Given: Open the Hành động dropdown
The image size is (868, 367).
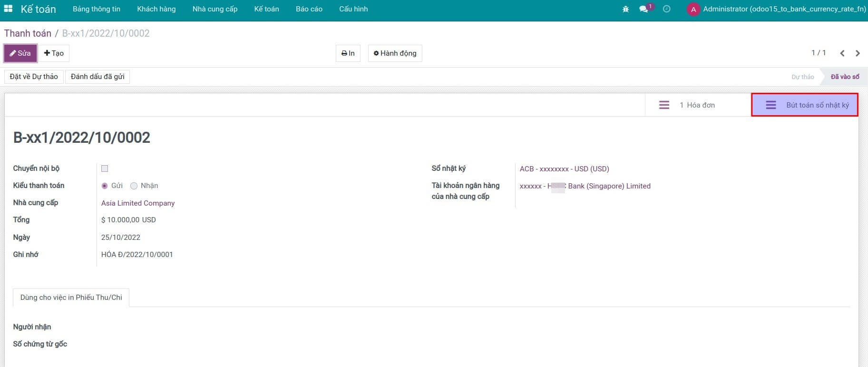Looking at the screenshot, I should pos(395,53).
